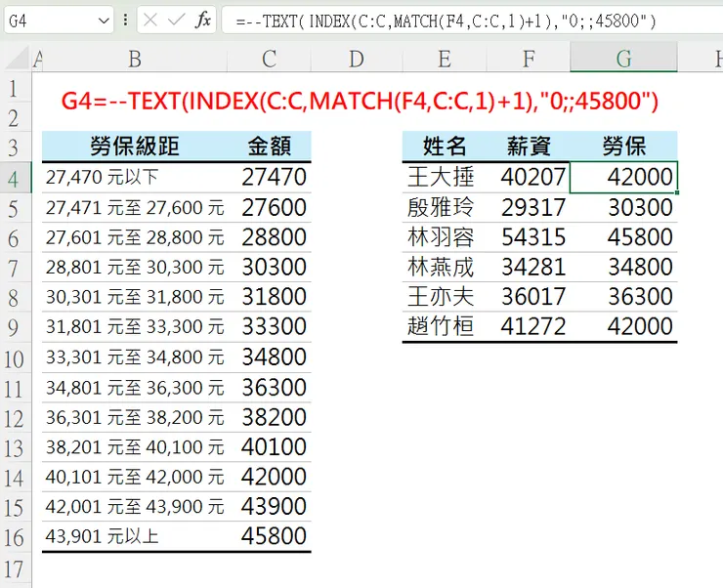
Task: Click header cell 金額
Action: click(270, 147)
